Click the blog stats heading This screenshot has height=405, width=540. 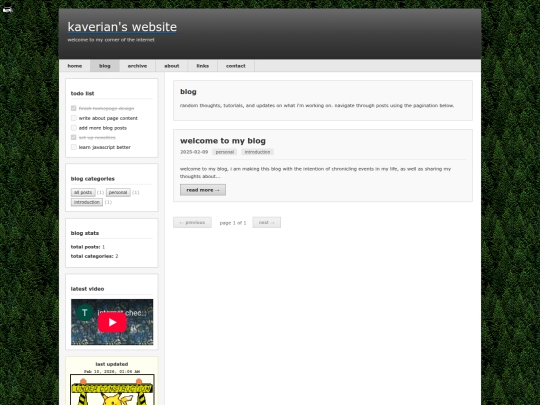(x=85, y=233)
